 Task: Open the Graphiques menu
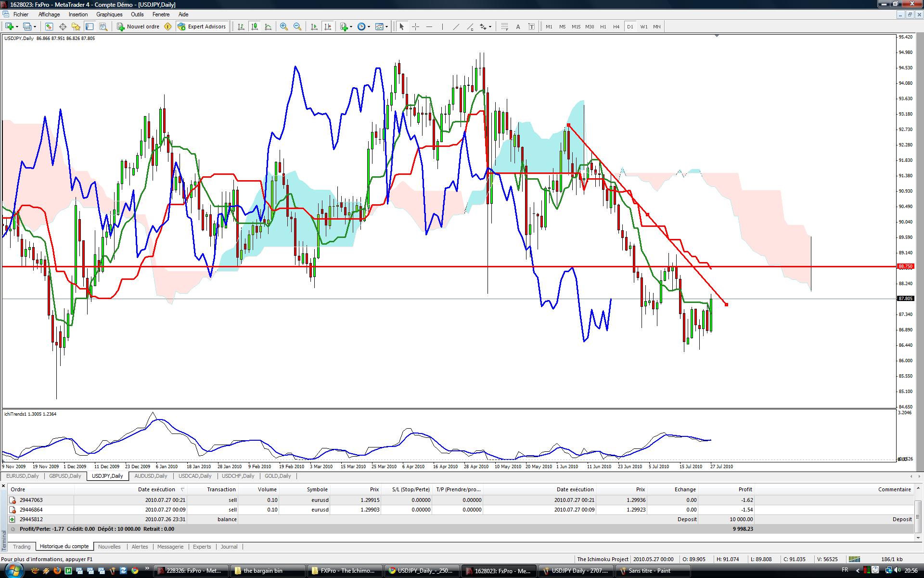point(109,14)
